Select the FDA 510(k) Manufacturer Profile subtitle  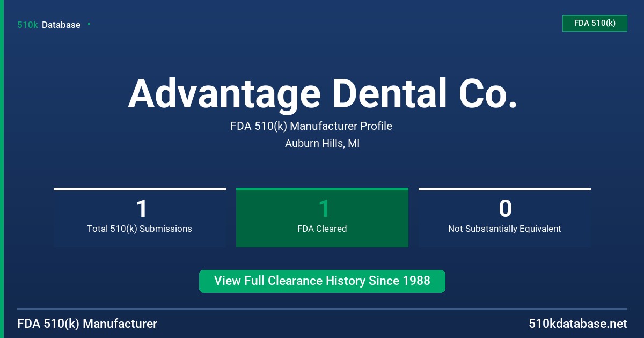[x=311, y=126]
